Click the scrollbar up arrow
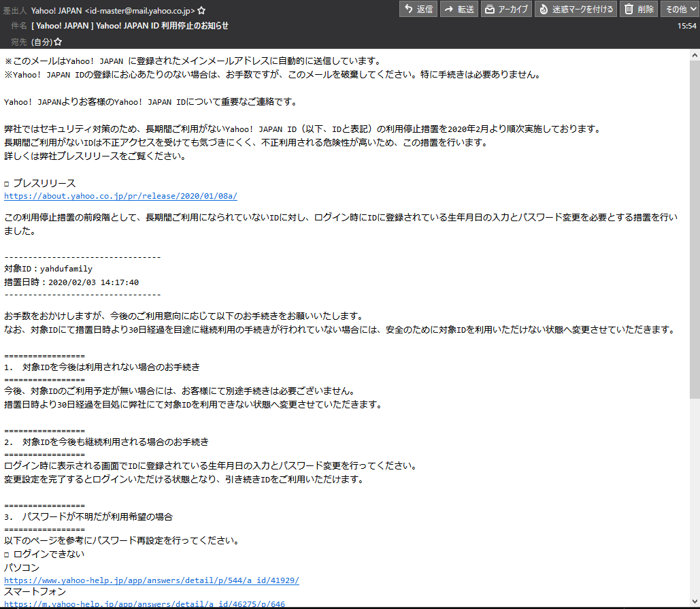The height and width of the screenshot is (609, 700). (x=695, y=55)
